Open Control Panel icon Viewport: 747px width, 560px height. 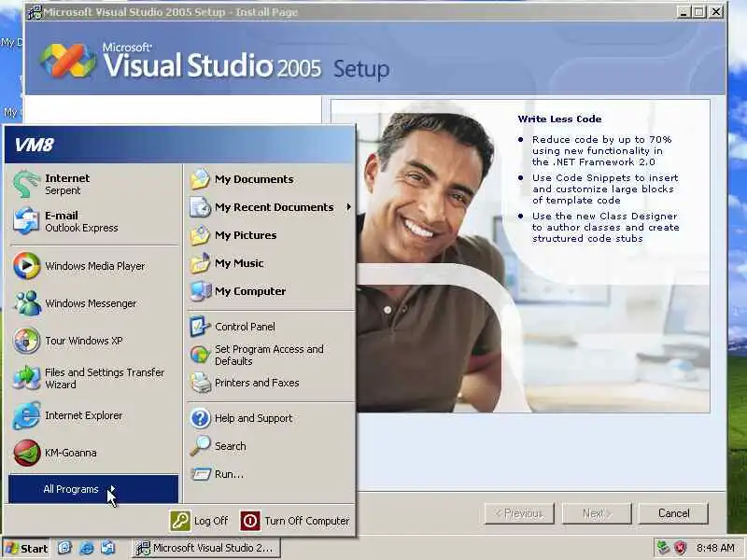[200, 327]
